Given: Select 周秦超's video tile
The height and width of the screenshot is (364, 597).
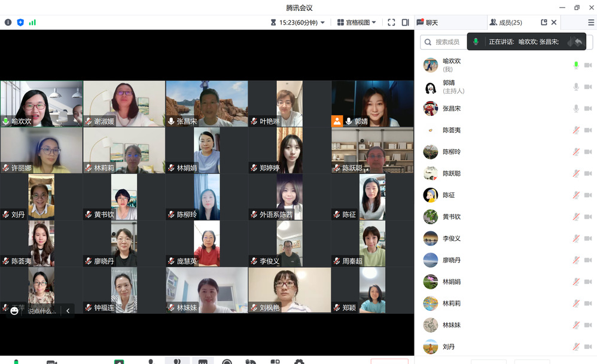Looking at the screenshot, I should click(372, 243).
